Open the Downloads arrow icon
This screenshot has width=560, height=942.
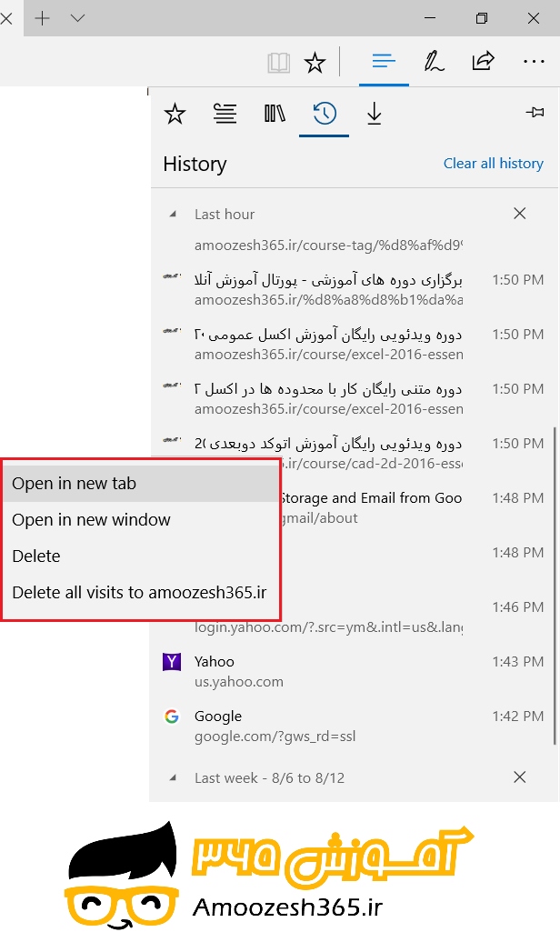coord(375,114)
